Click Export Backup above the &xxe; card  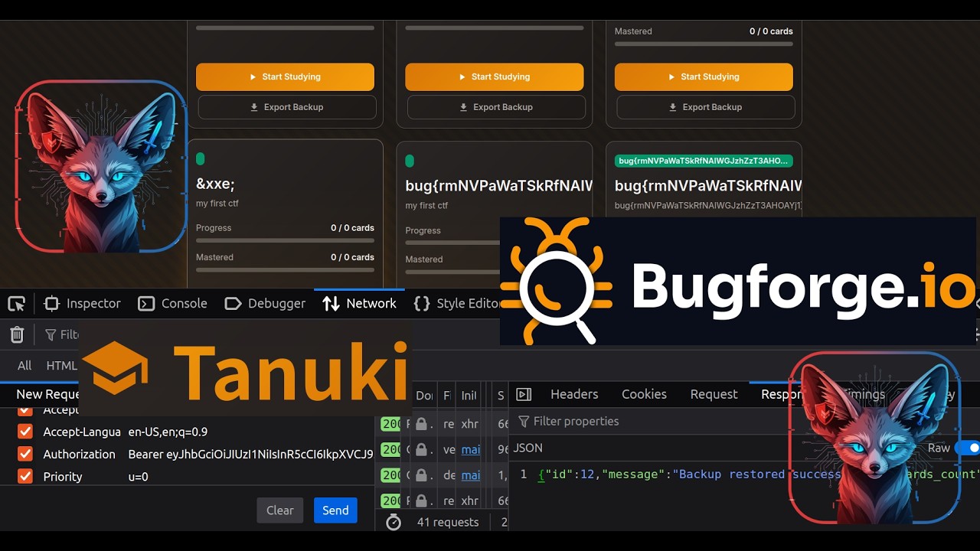(x=287, y=107)
